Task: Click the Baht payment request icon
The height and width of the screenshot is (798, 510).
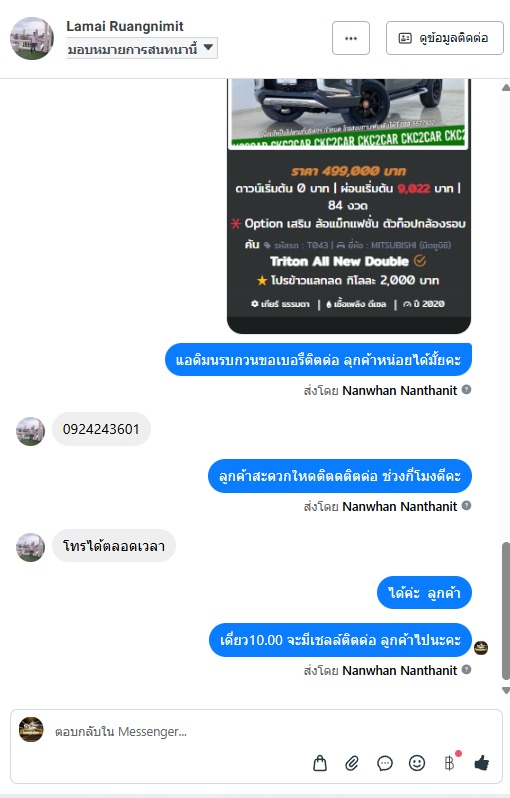Action: point(450,762)
